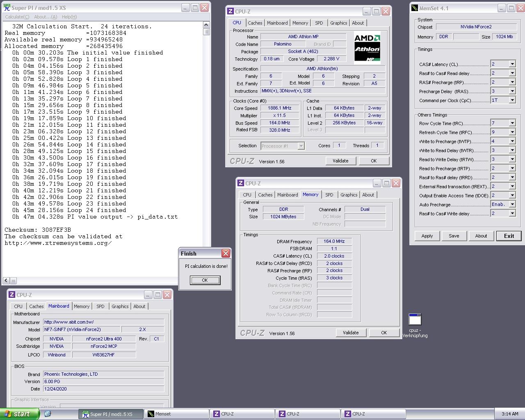This screenshot has height=420, width=525.
Task: Click the xtremesystems.org URL text
Action: coord(58,243)
